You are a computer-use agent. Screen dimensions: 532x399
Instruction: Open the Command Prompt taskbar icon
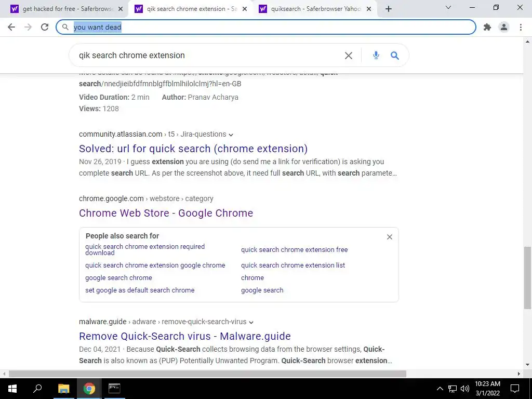[114, 389]
